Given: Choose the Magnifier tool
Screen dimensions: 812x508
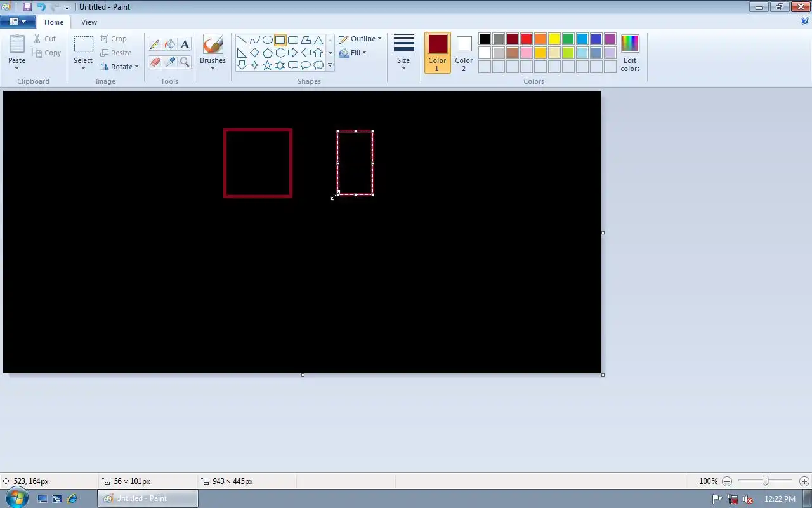Looking at the screenshot, I should point(185,62).
